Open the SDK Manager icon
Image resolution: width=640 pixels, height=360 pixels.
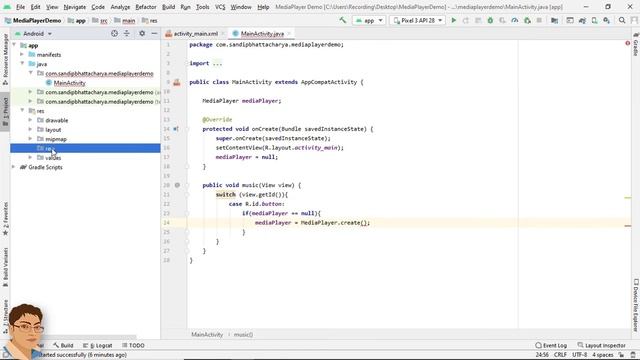[607, 20]
